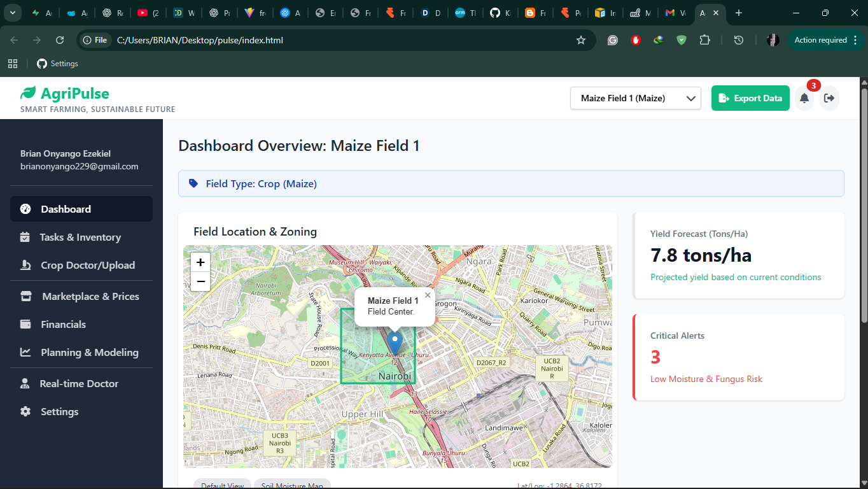Click the blue map marker pin
The height and width of the screenshot is (489, 868).
(x=395, y=344)
